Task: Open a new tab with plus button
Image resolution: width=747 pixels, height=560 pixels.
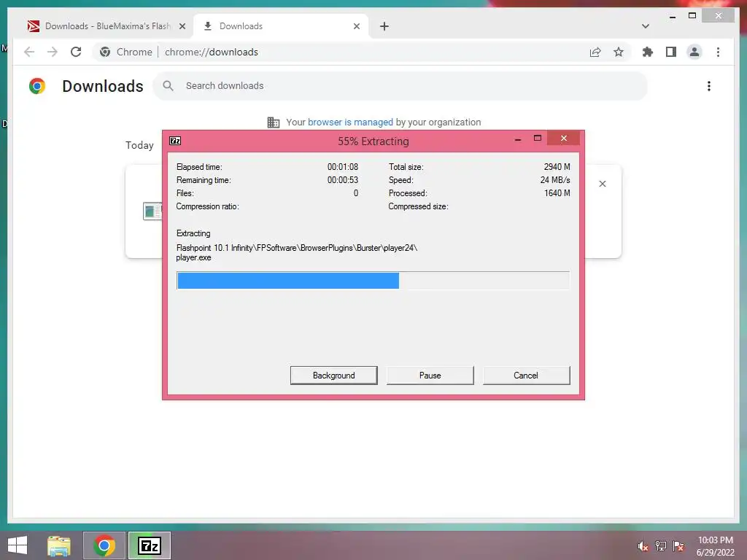Action: tap(384, 26)
